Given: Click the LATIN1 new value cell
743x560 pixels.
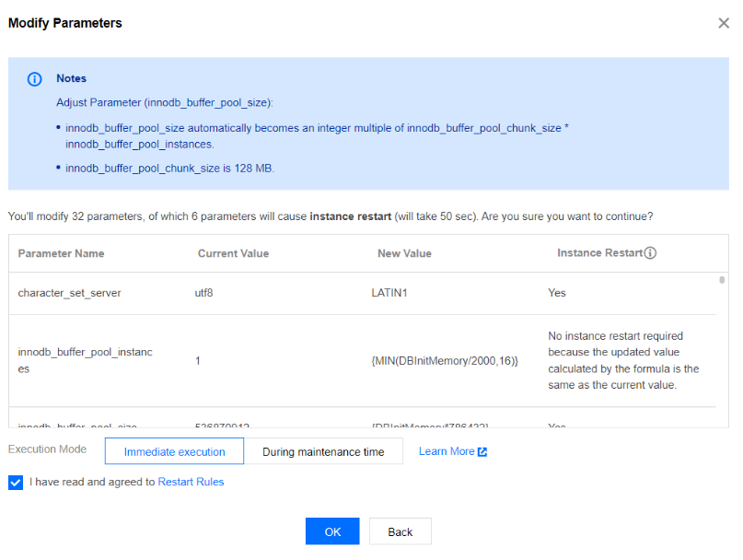Looking at the screenshot, I should [391, 293].
